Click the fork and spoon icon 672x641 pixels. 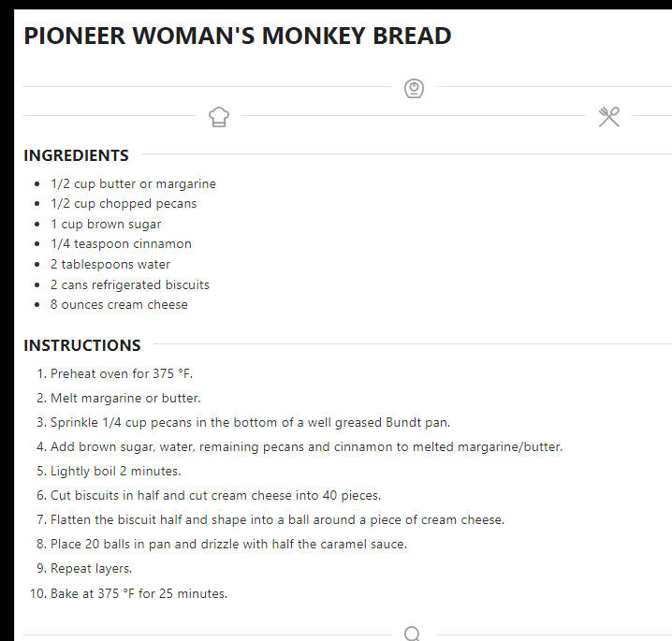(x=609, y=117)
